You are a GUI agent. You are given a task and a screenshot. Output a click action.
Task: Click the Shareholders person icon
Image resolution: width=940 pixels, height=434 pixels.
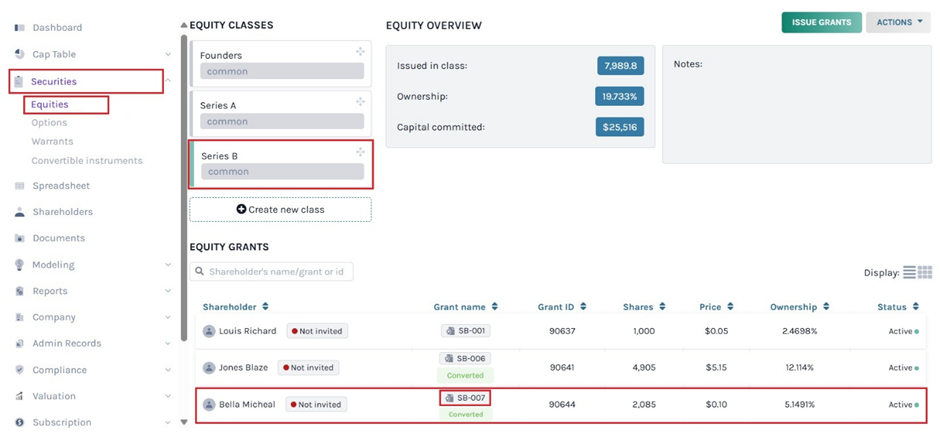(19, 212)
